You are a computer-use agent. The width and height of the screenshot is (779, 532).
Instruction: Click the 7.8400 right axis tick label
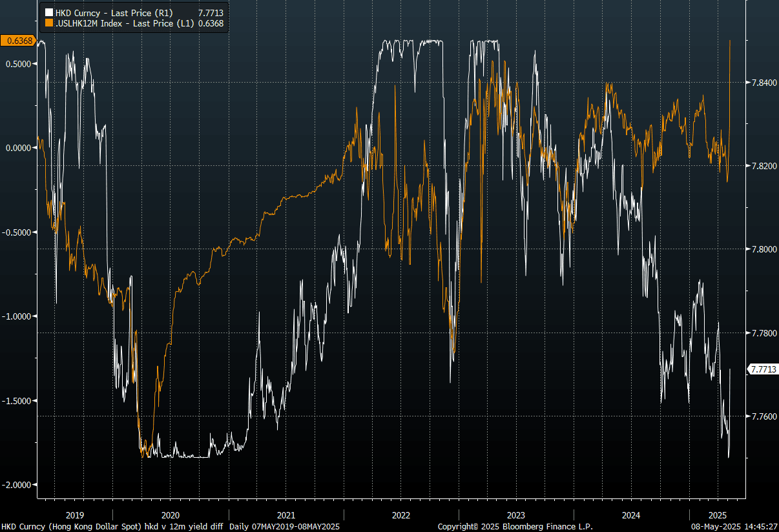coord(763,82)
